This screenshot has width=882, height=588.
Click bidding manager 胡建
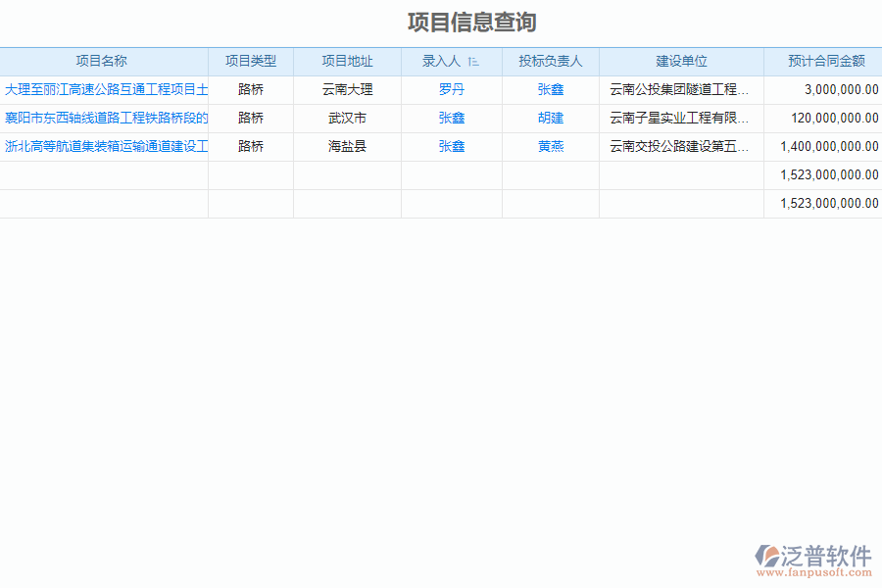551,118
